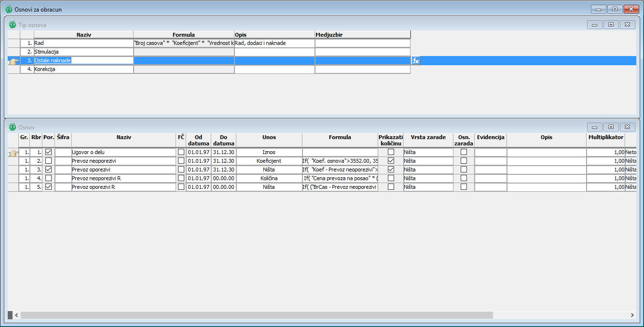Click the Od datuma column header
644x327 pixels.
[199, 140]
